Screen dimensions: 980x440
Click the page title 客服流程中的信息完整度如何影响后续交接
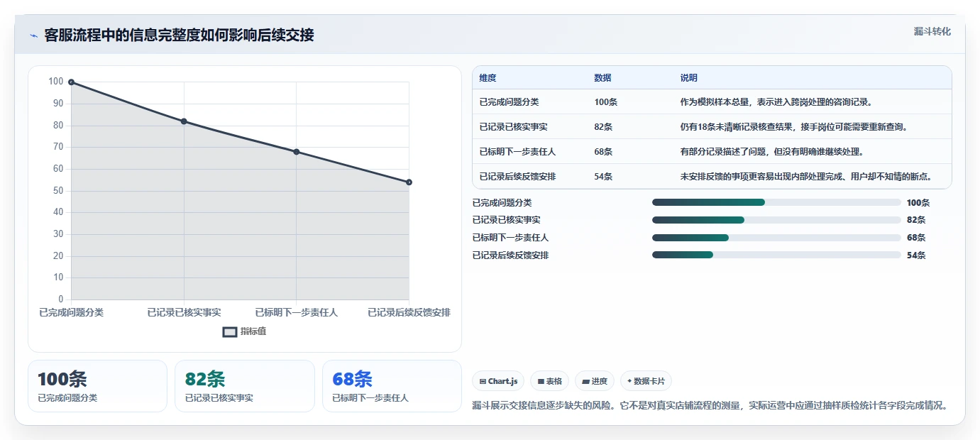[179, 35]
